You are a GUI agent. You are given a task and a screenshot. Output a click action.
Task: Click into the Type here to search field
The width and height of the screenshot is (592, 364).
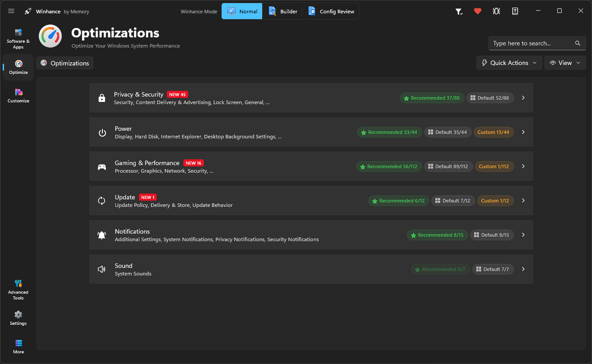[x=537, y=43]
